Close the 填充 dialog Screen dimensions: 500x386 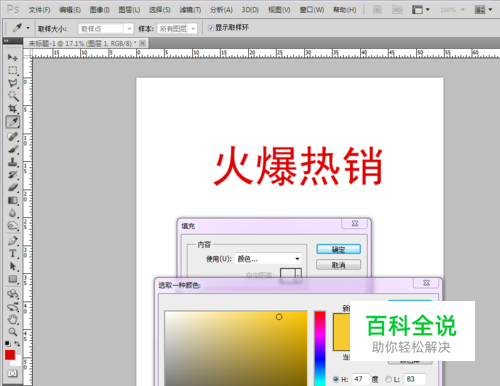(x=355, y=224)
